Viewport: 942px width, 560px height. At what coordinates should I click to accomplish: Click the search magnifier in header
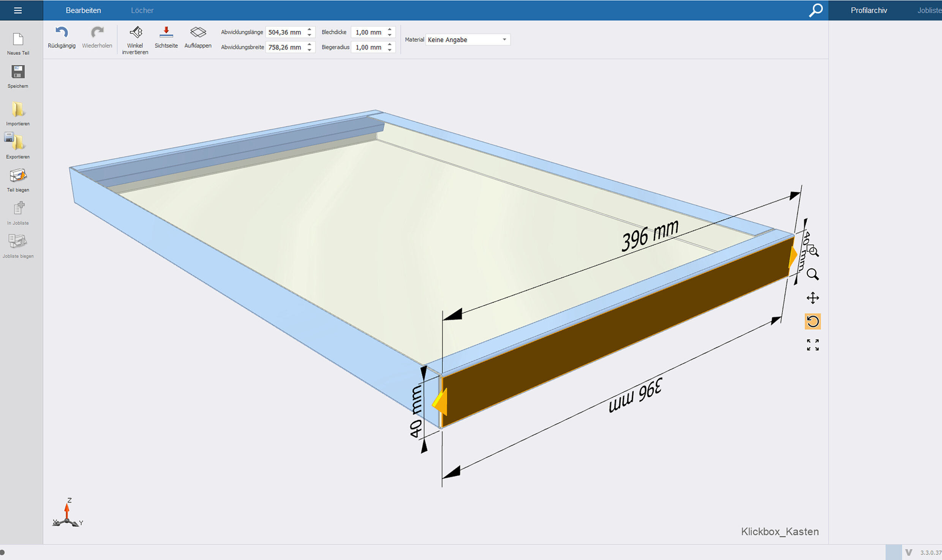(816, 10)
